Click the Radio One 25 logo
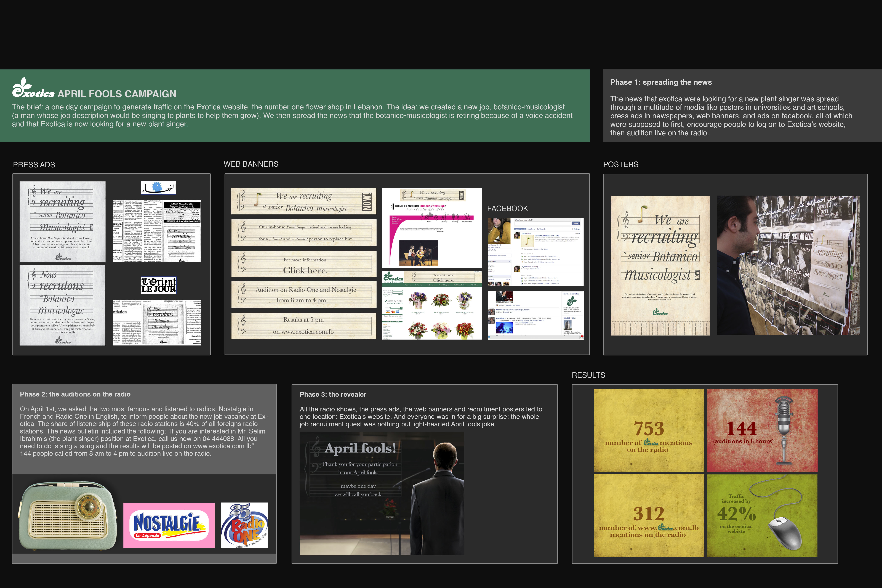The image size is (882, 588). [x=244, y=525]
